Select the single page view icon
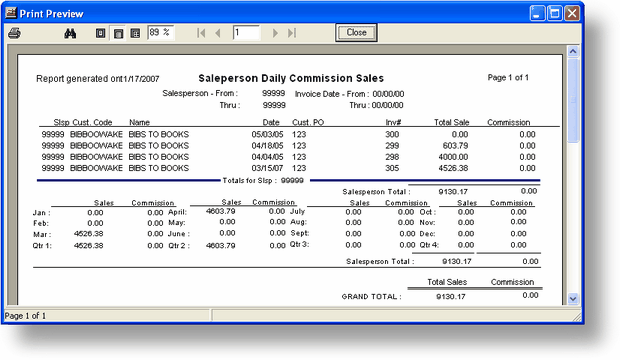The image size is (620, 360). coord(100,33)
